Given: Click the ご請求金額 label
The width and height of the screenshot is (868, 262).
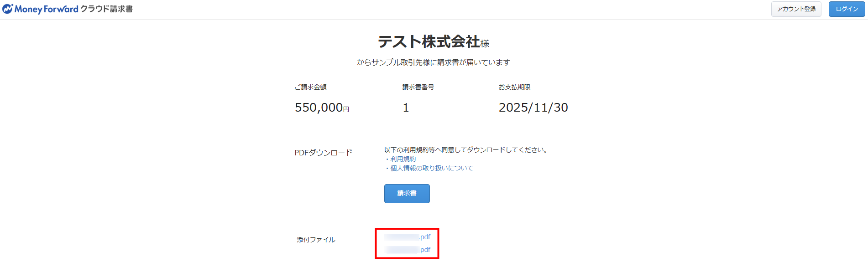Looking at the screenshot, I should [x=310, y=87].
